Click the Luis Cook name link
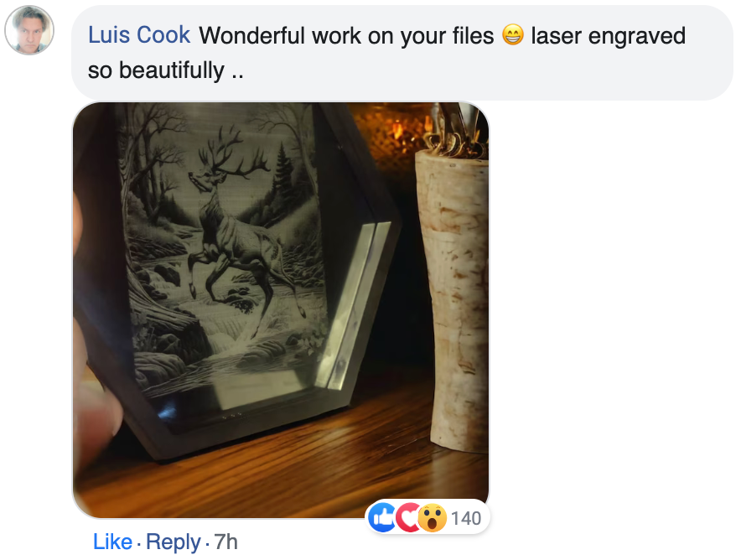The height and width of the screenshot is (560, 741). pyautogui.click(x=139, y=35)
